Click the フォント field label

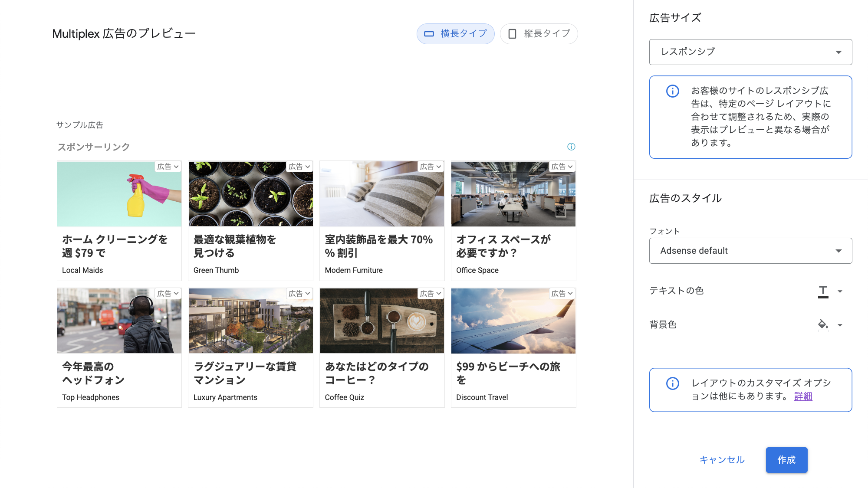(664, 231)
